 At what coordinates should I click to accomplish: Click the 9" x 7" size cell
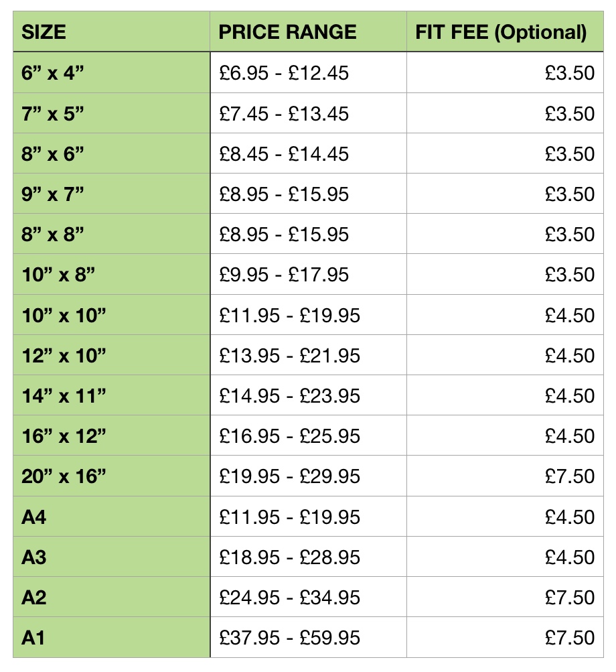click(111, 194)
